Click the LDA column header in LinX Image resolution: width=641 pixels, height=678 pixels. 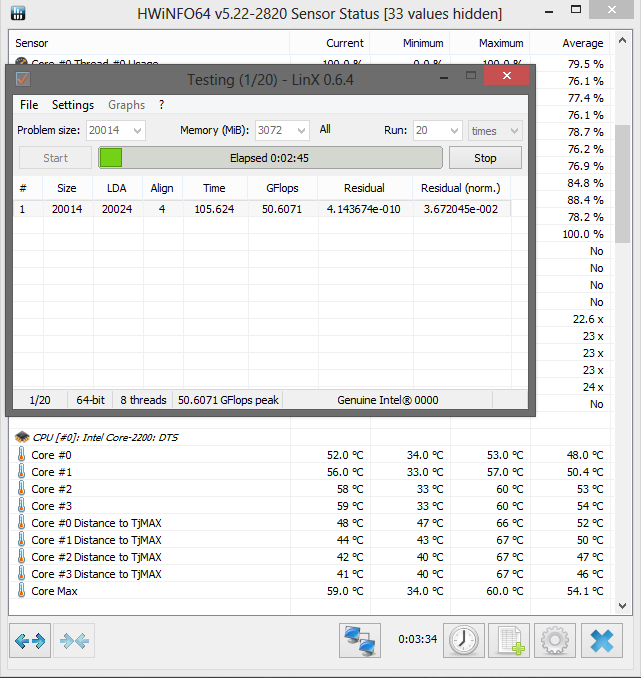click(117, 188)
